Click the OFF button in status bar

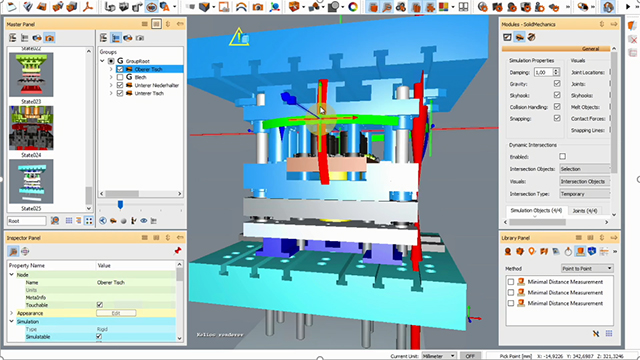470,356
